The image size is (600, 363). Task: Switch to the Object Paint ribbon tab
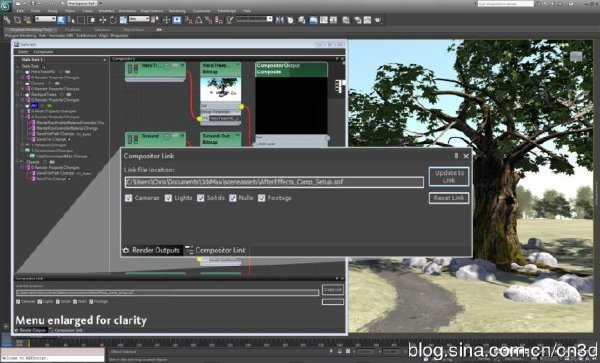(x=133, y=29)
